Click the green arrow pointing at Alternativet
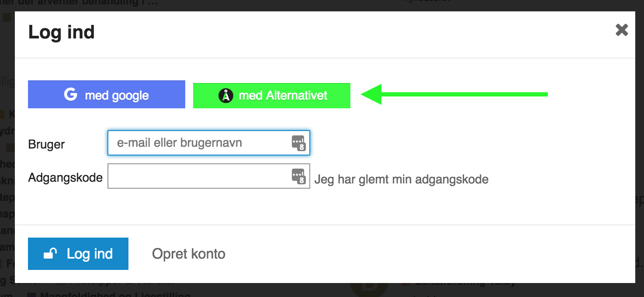 tap(454, 94)
